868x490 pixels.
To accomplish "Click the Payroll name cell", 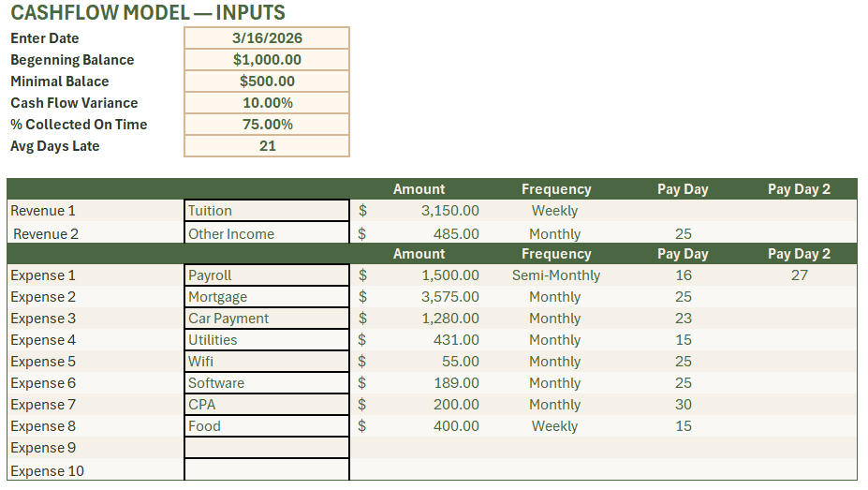I will (267, 275).
